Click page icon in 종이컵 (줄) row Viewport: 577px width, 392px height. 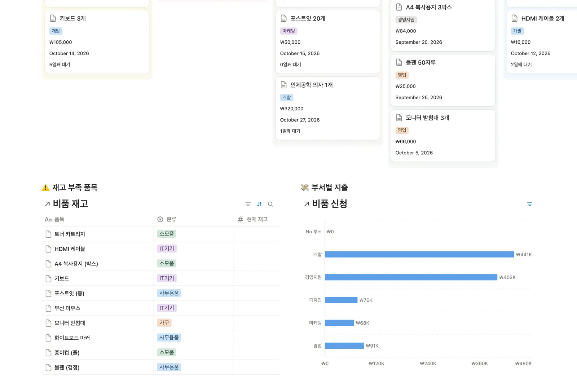point(48,353)
